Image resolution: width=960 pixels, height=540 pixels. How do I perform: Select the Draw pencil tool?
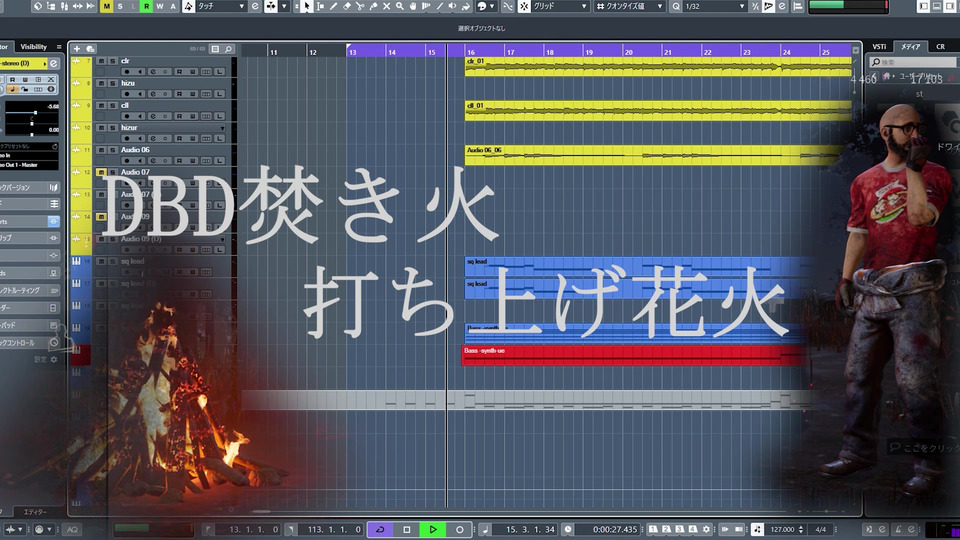click(334, 6)
